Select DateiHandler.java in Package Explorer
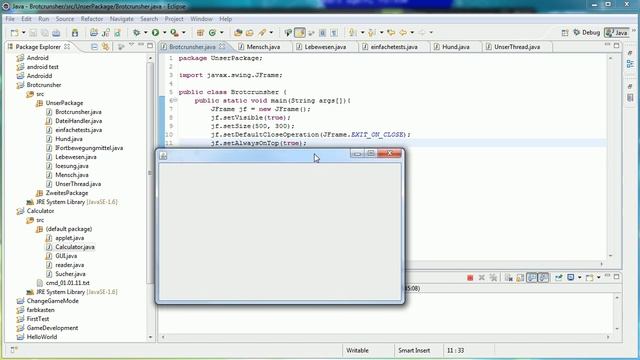 pyautogui.click(x=79, y=121)
